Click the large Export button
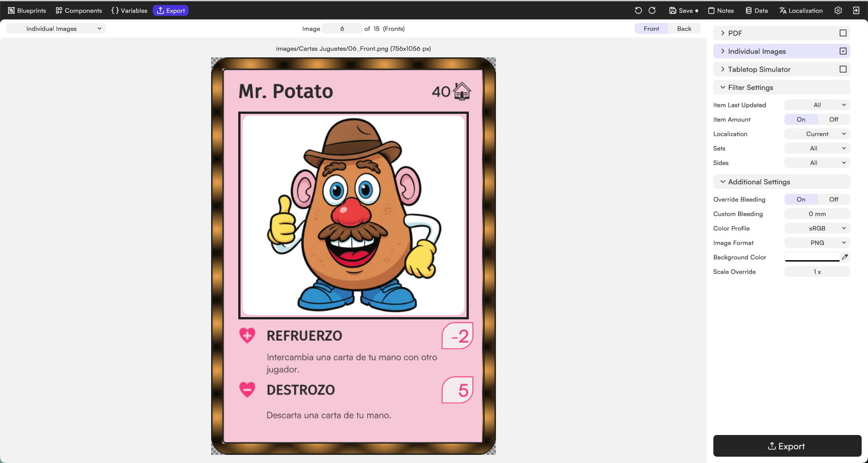 [x=787, y=446]
